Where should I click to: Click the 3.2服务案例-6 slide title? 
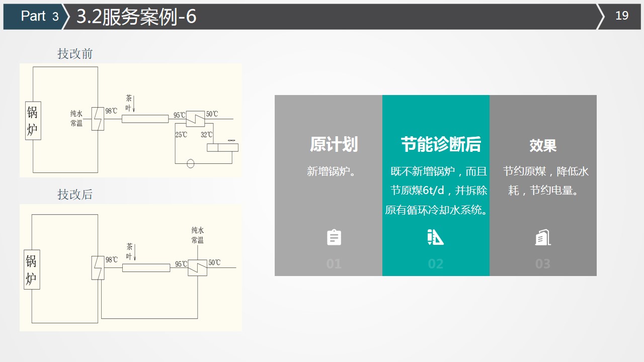coord(136,17)
